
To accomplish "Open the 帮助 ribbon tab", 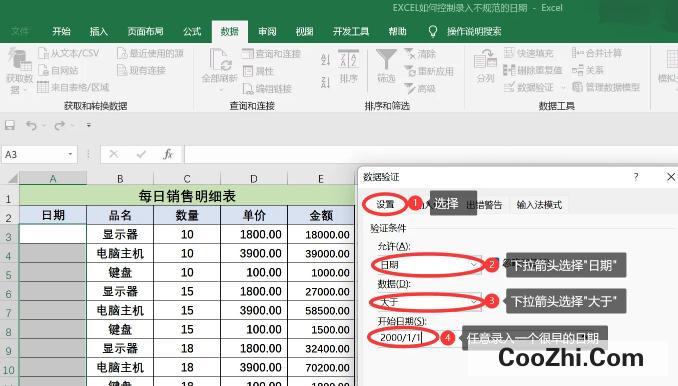I will click(397, 31).
